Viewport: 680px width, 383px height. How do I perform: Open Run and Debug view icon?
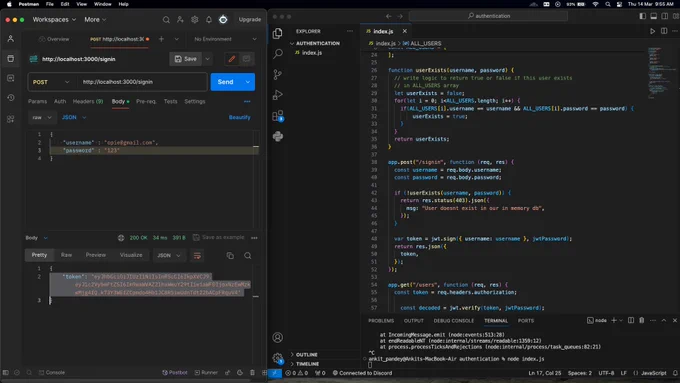(x=278, y=95)
